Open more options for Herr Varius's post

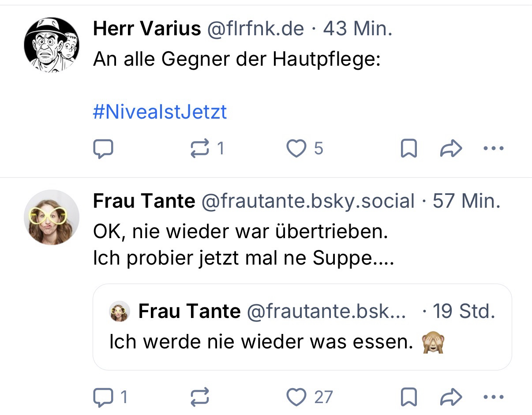coord(493,149)
